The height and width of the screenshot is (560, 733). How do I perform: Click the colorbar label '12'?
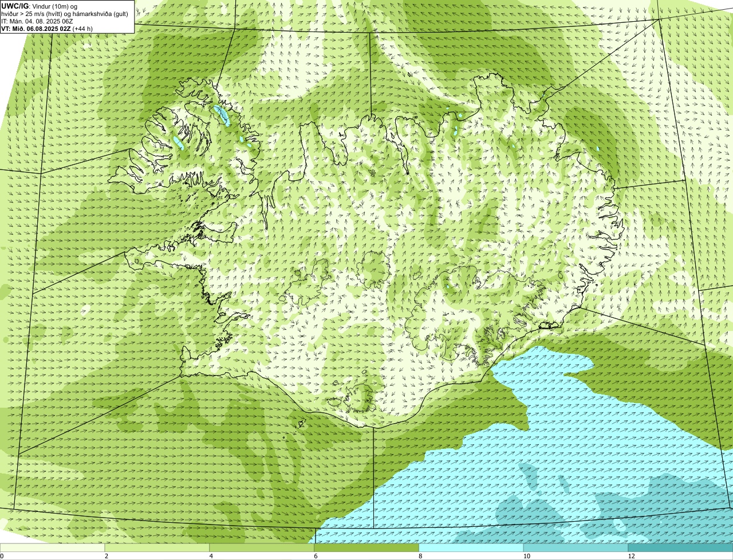tap(631, 556)
